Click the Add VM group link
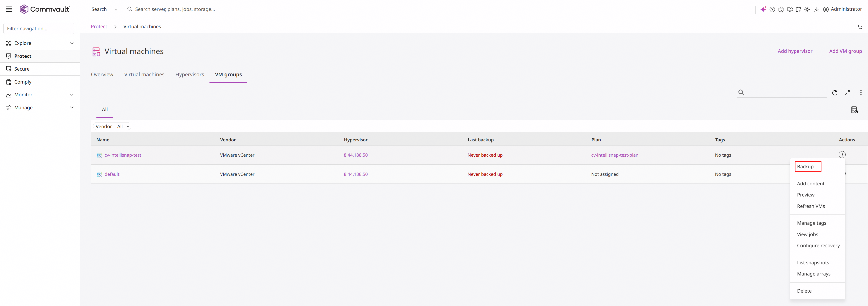The width and height of the screenshot is (868, 306). click(x=845, y=51)
